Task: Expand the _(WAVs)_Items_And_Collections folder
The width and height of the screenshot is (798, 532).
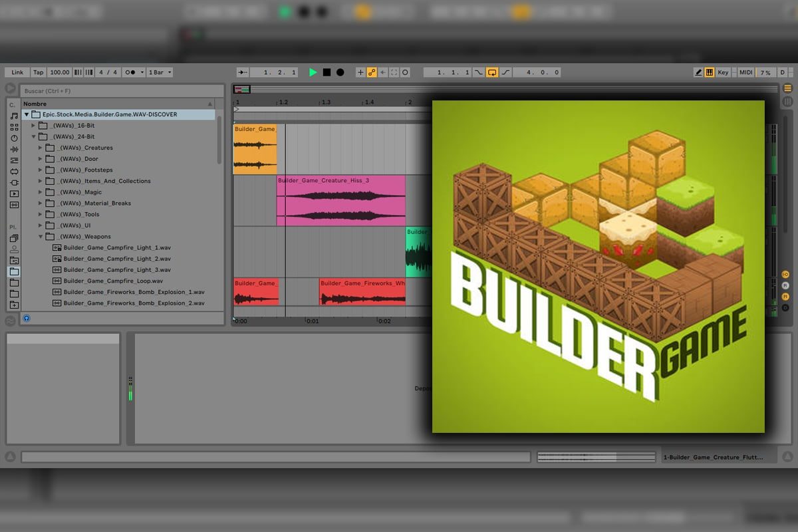Action: coord(40,181)
